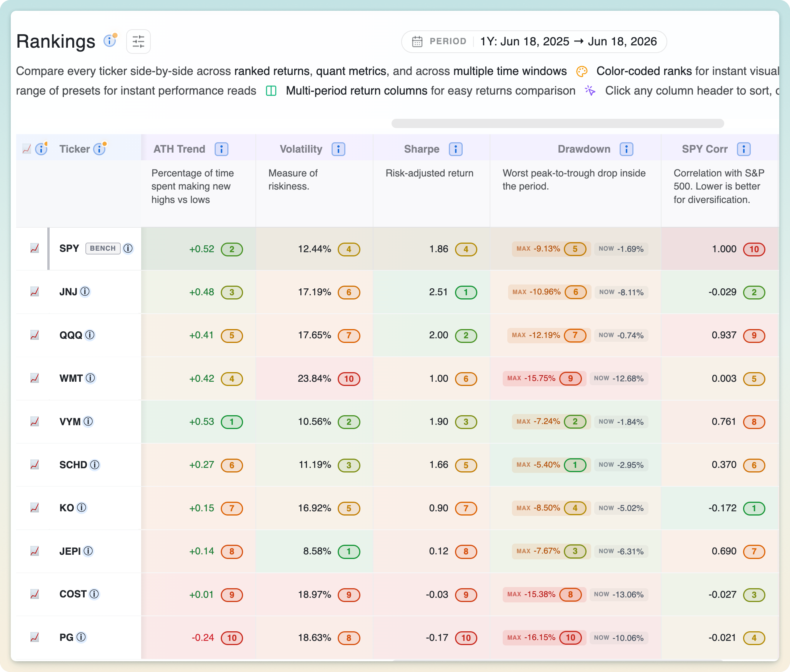The image size is (790, 672).
Task: Sort by the ATH Trend column
Action: point(179,149)
